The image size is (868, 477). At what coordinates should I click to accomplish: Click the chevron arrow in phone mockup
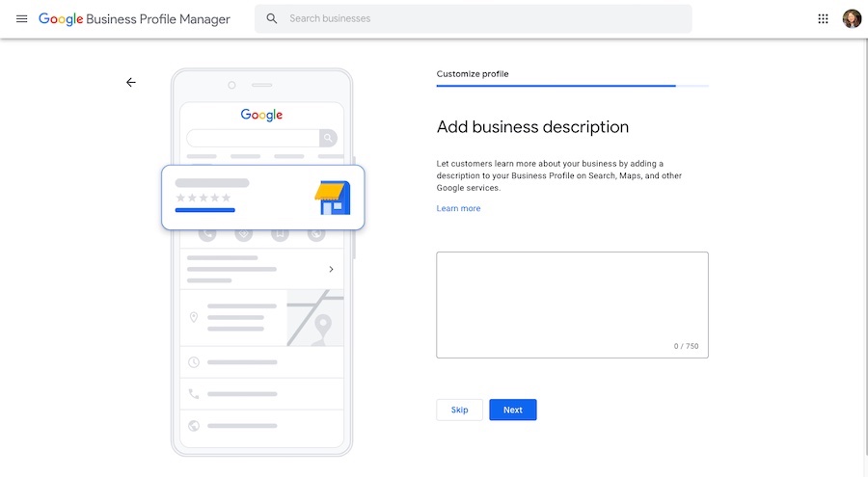coord(331,269)
